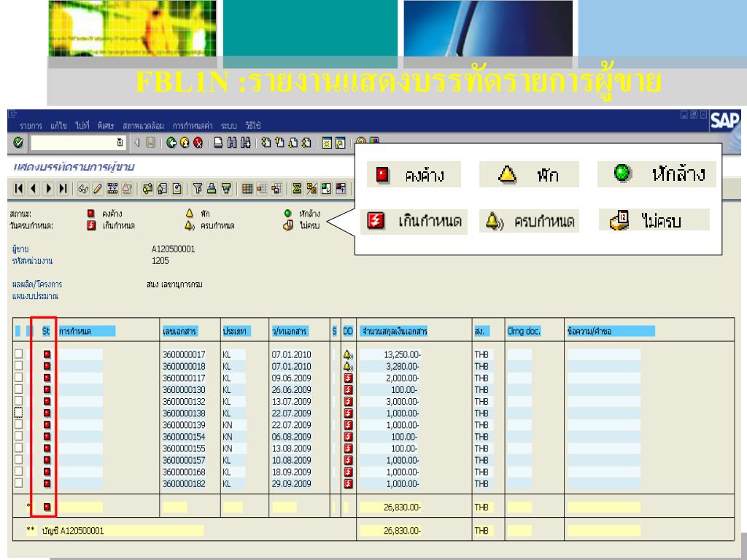This screenshot has width=747, height=560.
Task: Click the Generate Shortcut icon
Action: click(x=340, y=143)
